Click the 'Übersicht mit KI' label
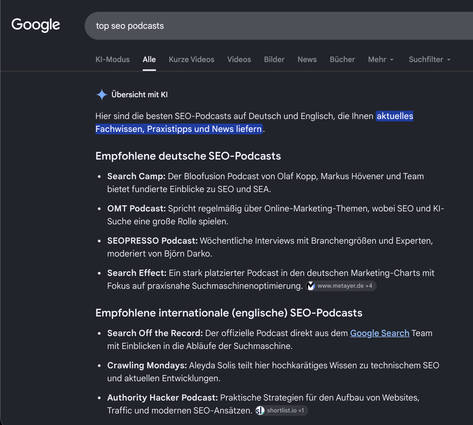The width and height of the screenshot is (473, 425). (139, 95)
